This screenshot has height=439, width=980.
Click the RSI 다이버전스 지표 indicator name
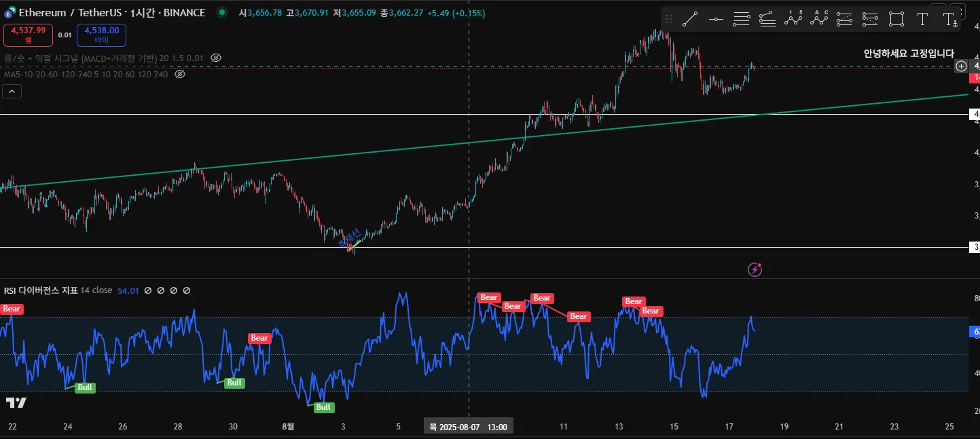click(x=41, y=290)
